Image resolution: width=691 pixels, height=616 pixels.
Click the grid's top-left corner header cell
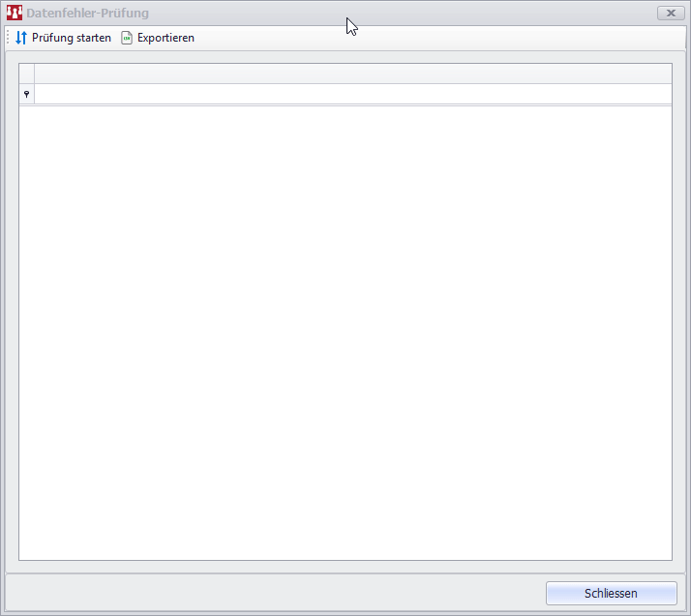[26, 73]
